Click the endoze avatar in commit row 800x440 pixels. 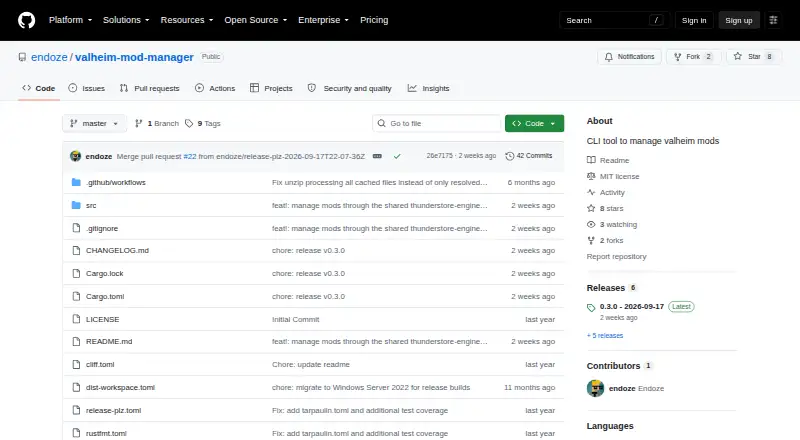(76, 156)
